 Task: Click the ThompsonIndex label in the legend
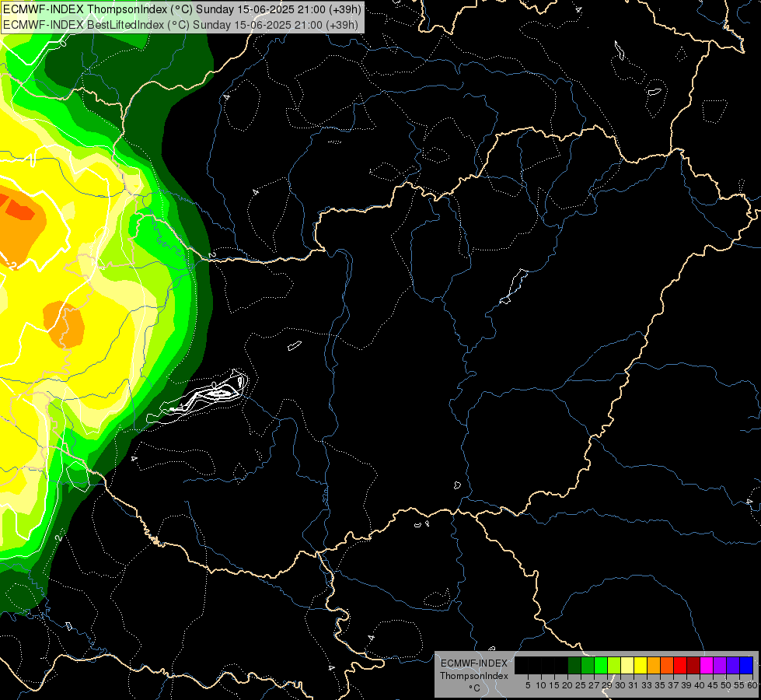(x=474, y=676)
